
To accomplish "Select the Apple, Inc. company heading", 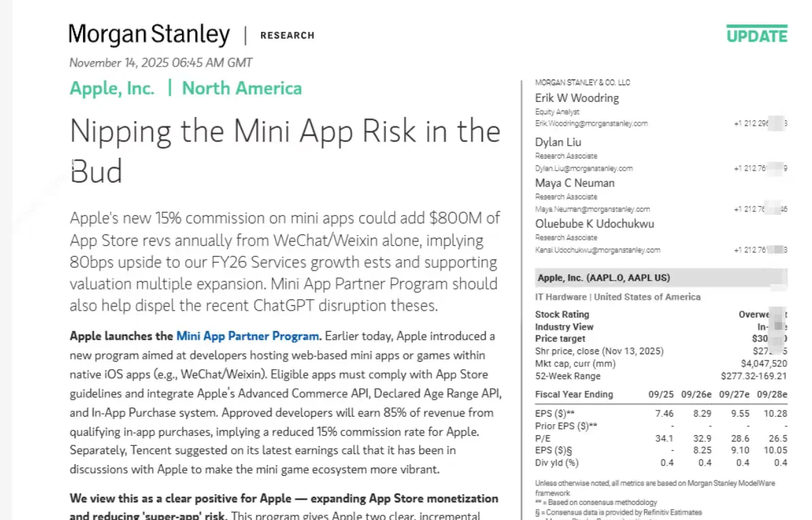I will [112, 88].
